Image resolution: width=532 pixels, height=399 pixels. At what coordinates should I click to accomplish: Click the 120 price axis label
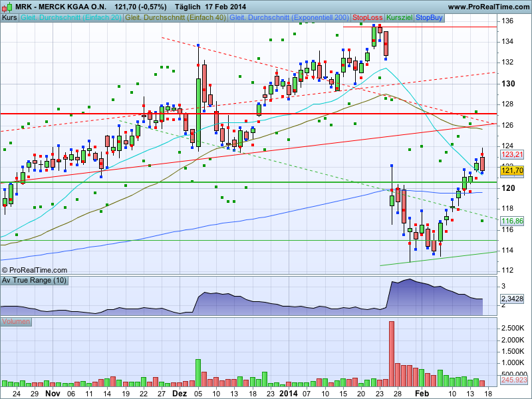(508, 188)
